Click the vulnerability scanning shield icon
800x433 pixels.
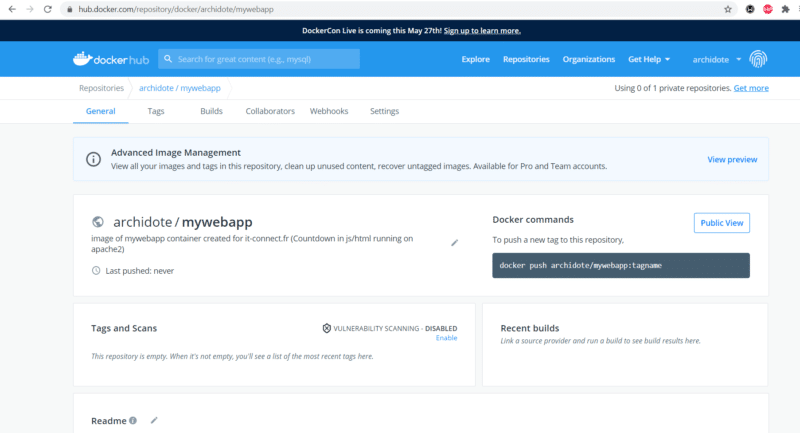327,328
